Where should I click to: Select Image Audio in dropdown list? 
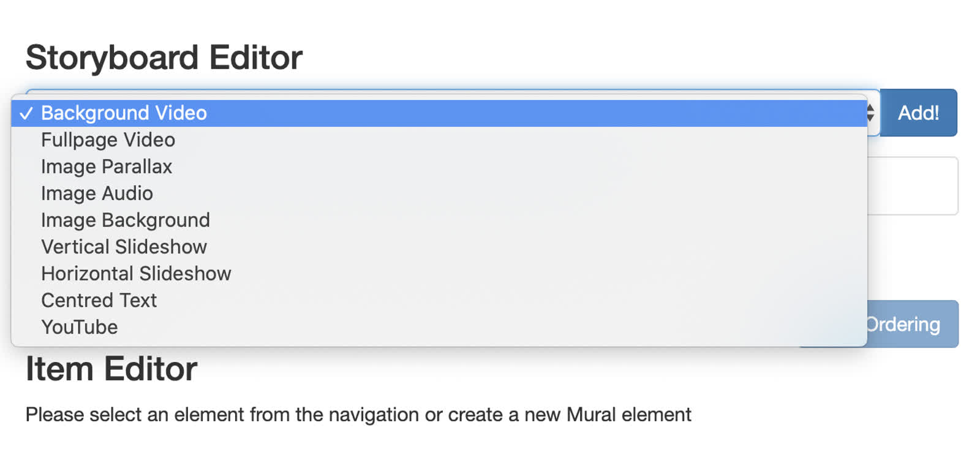(439, 194)
